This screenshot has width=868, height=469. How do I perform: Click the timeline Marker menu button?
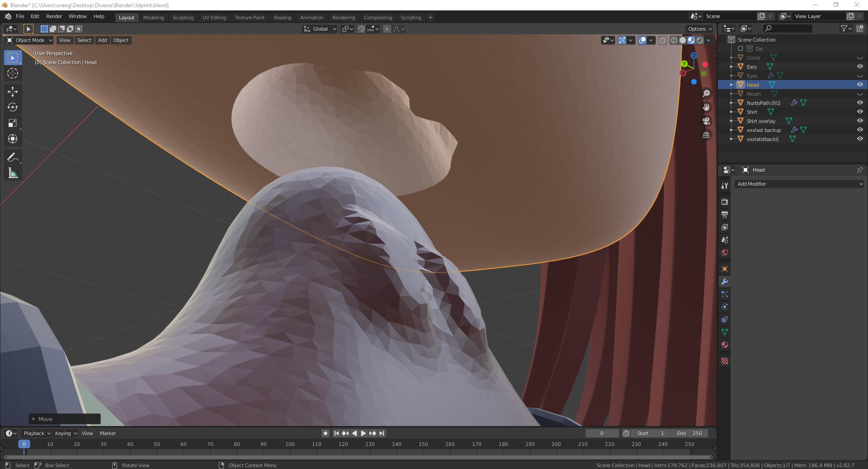(x=108, y=433)
